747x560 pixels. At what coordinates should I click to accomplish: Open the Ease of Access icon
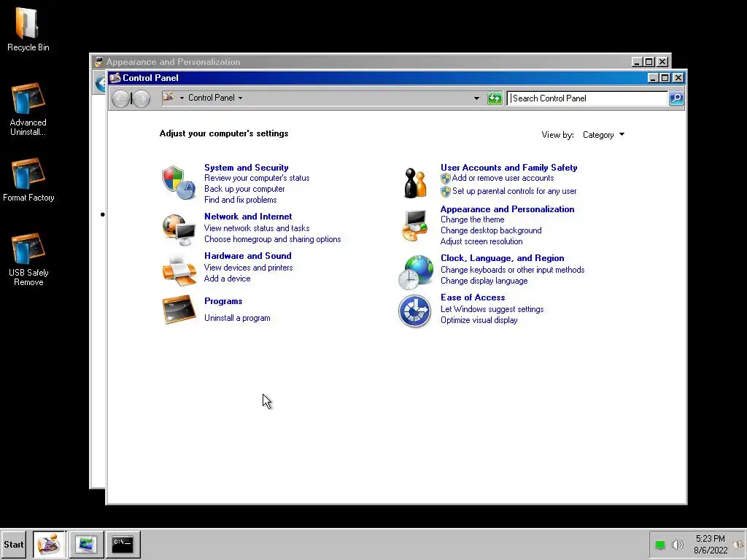[414, 311]
